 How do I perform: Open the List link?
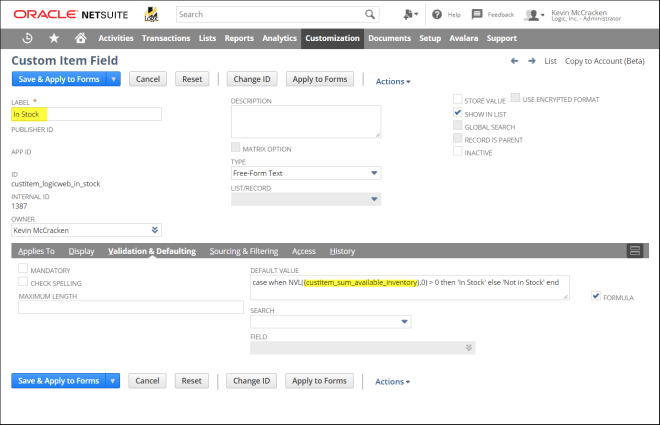(550, 61)
